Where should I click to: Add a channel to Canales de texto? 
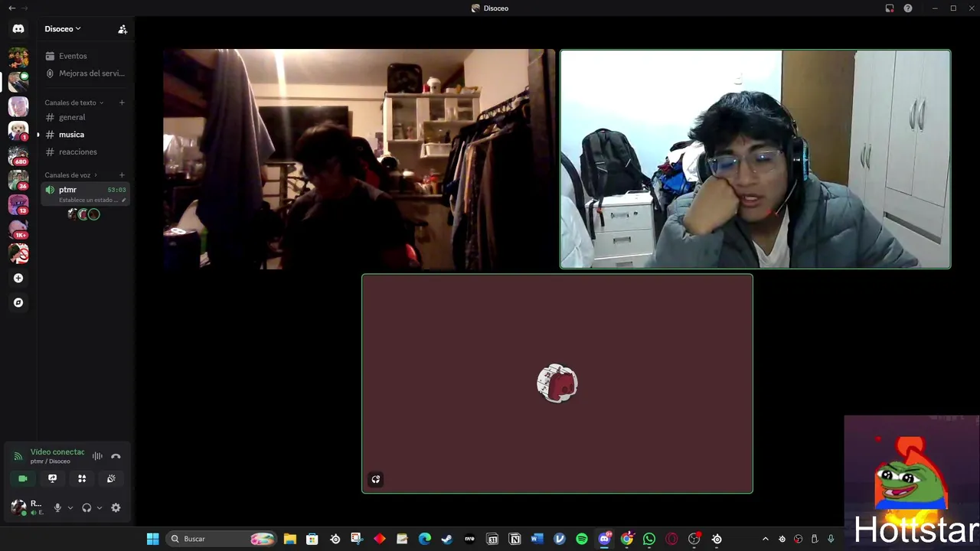(122, 103)
